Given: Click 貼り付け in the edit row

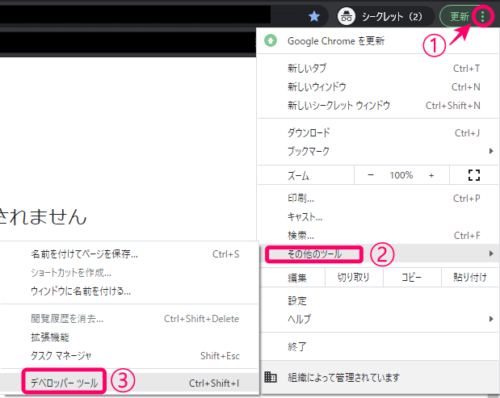Looking at the screenshot, I should click(470, 277).
